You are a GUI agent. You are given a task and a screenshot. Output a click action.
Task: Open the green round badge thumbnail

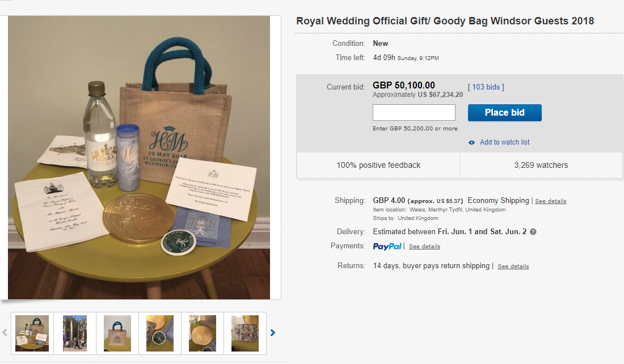pyautogui.click(x=160, y=333)
